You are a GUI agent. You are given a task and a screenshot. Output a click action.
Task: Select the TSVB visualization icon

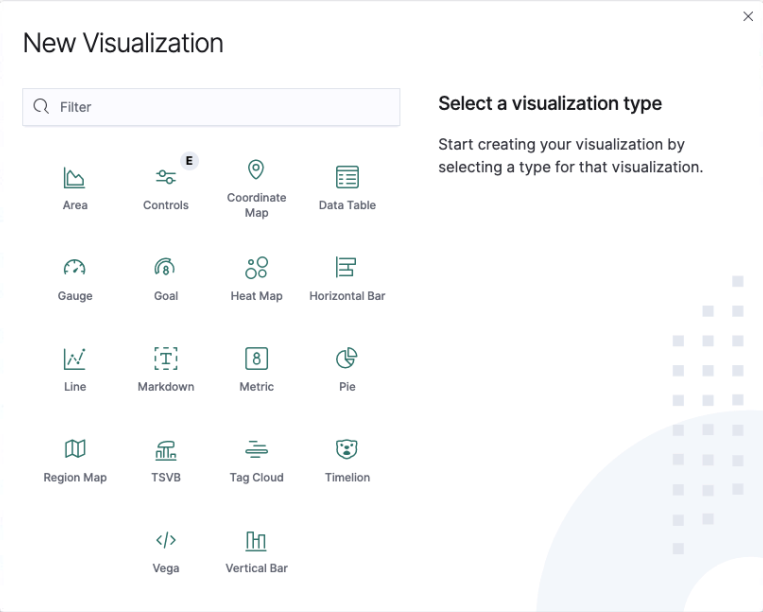pyautogui.click(x=166, y=450)
